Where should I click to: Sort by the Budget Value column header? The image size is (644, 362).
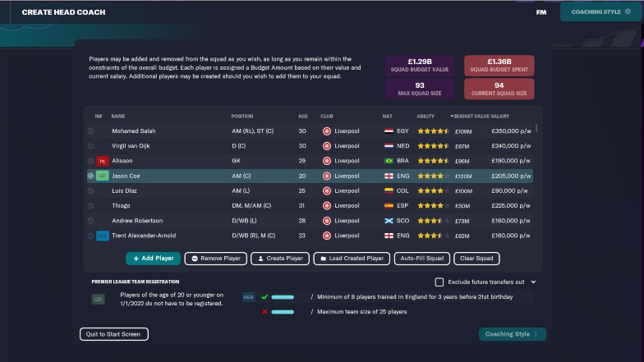pyautogui.click(x=471, y=117)
